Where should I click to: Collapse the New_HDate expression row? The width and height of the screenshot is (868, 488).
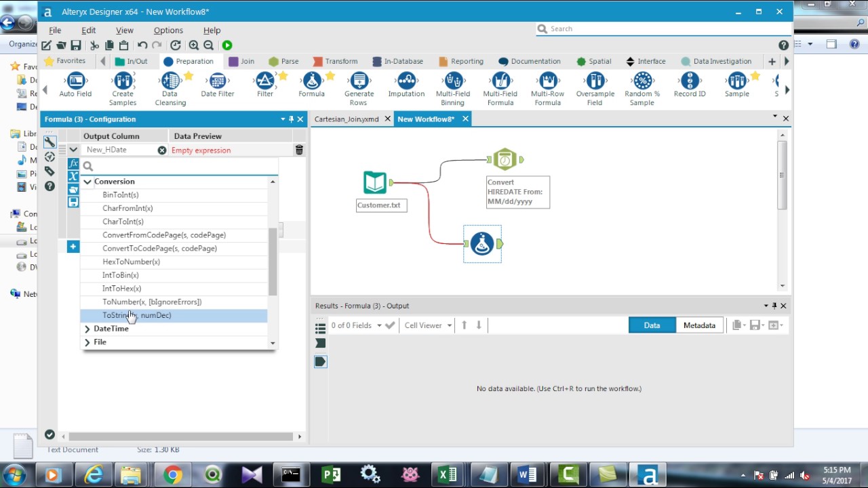(x=73, y=150)
